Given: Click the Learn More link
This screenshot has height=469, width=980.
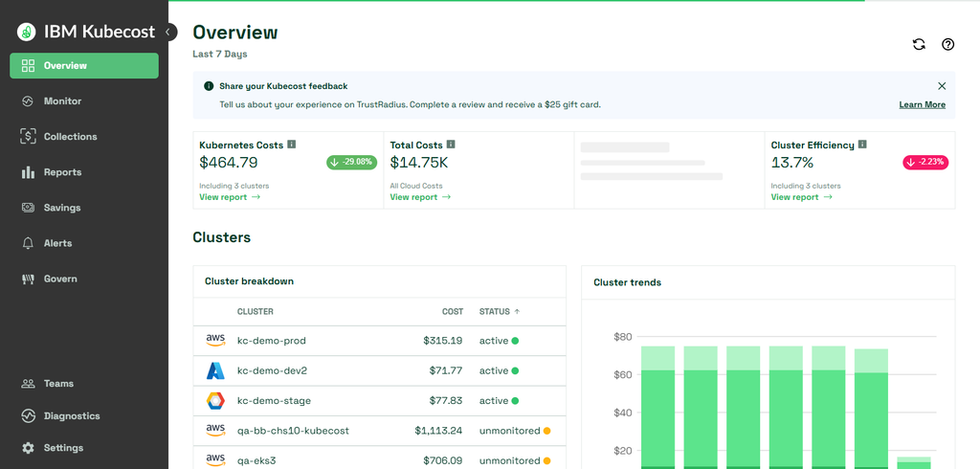Looking at the screenshot, I should click(x=922, y=104).
